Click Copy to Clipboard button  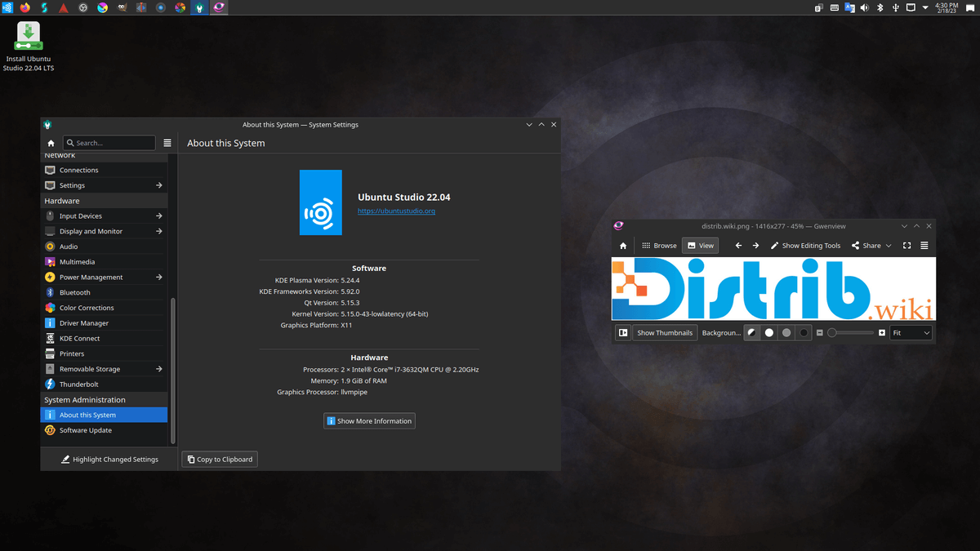(x=220, y=460)
